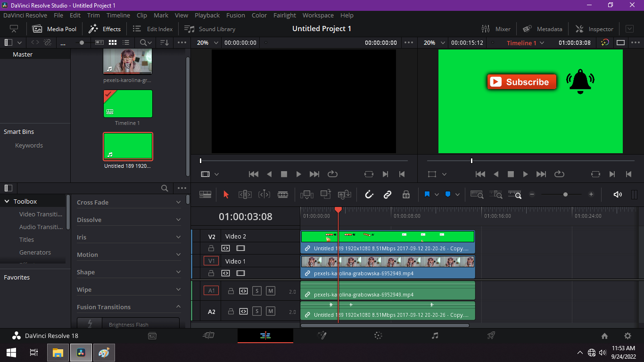Collapse the Fusion Transitions category
This screenshot has width=644, height=362.
coord(178,307)
